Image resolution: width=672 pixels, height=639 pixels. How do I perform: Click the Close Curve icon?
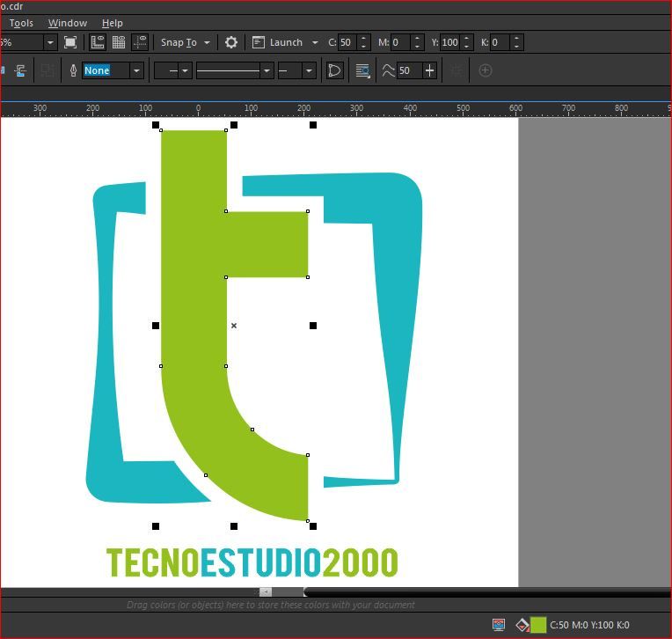click(334, 70)
